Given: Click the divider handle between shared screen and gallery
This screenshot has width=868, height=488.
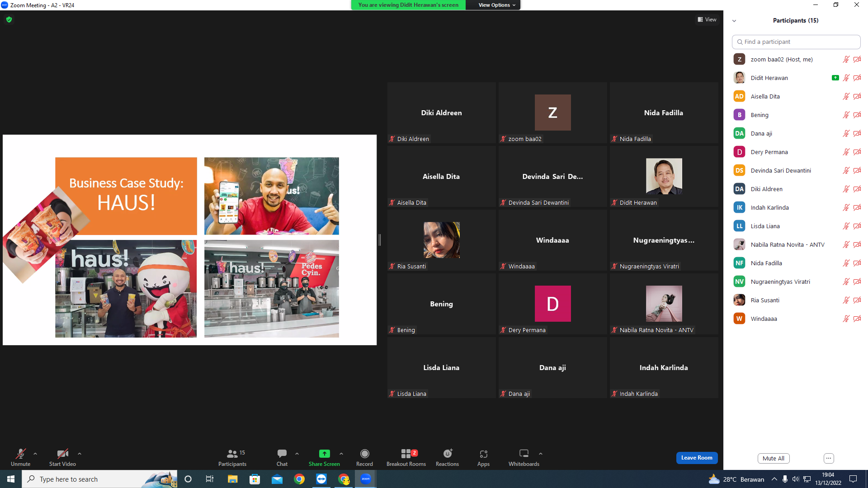Looking at the screenshot, I should click(x=380, y=240).
